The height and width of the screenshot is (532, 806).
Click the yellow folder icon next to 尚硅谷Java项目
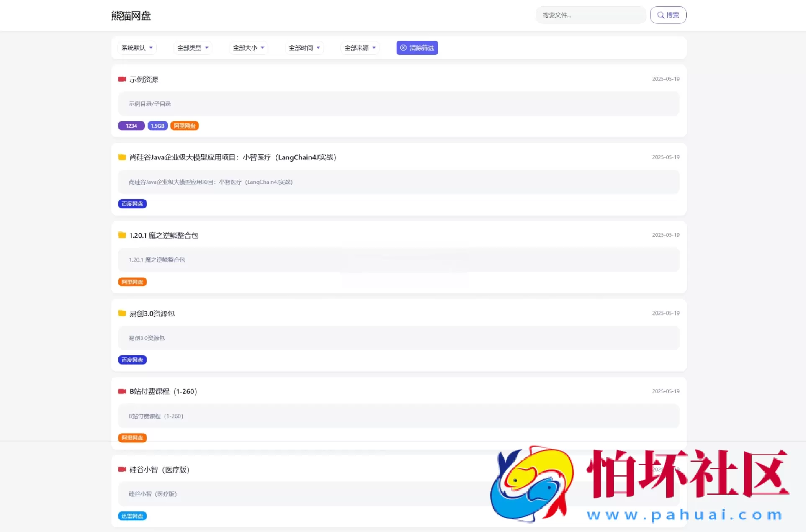tap(122, 157)
